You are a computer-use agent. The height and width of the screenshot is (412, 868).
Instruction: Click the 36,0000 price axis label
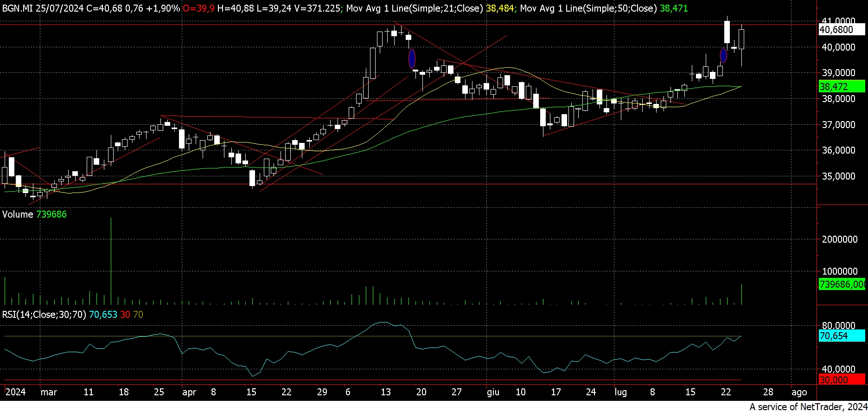[838, 150]
